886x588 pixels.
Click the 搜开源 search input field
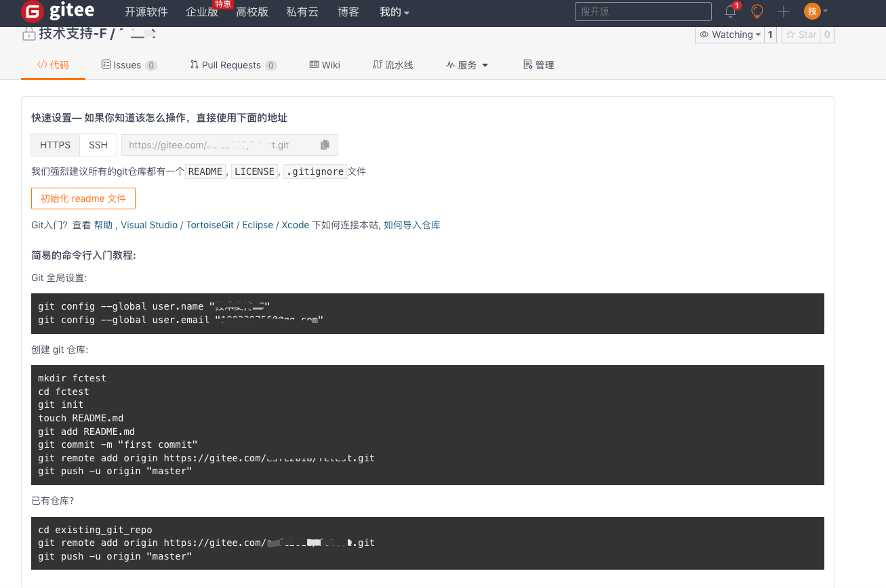pos(642,12)
